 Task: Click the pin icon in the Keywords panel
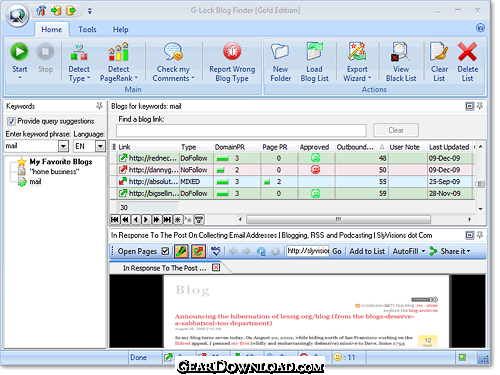point(99,106)
